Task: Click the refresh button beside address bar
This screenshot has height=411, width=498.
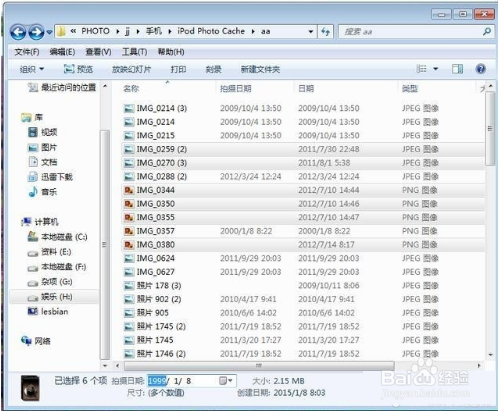Action: 325,32
